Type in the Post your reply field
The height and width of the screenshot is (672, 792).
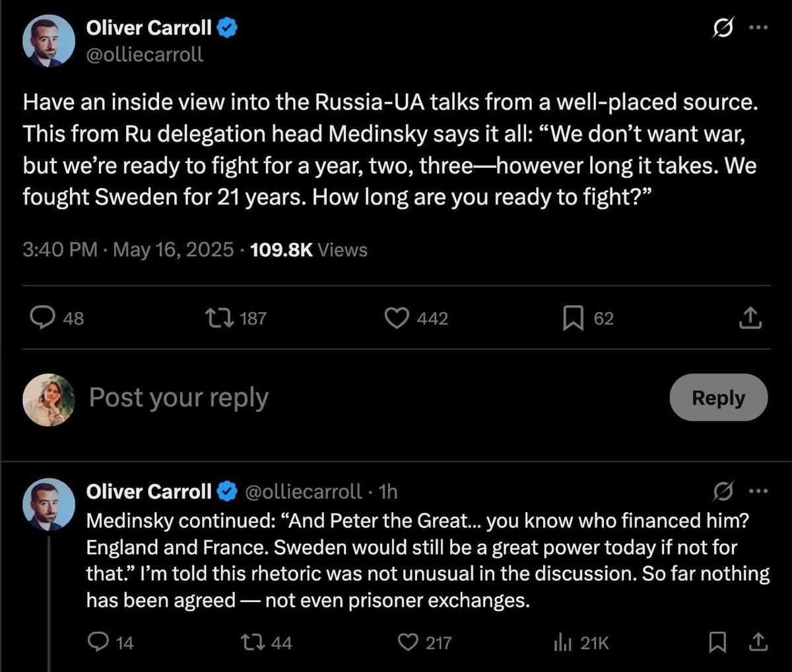(330, 397)
